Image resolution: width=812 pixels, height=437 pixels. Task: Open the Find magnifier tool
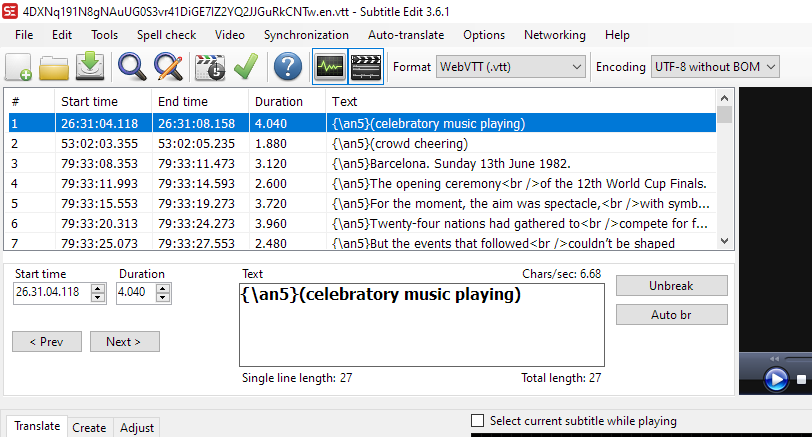(132, 67)
